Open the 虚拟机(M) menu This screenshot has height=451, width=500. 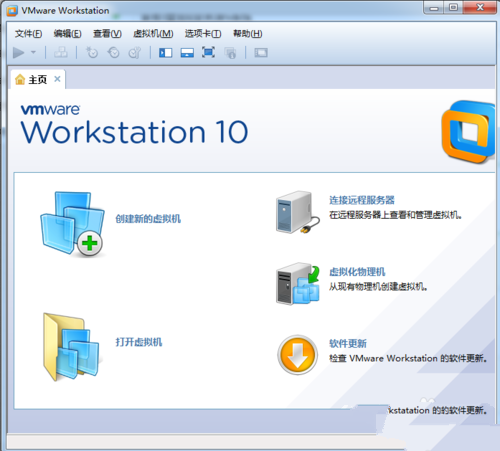tap(153, 34)
